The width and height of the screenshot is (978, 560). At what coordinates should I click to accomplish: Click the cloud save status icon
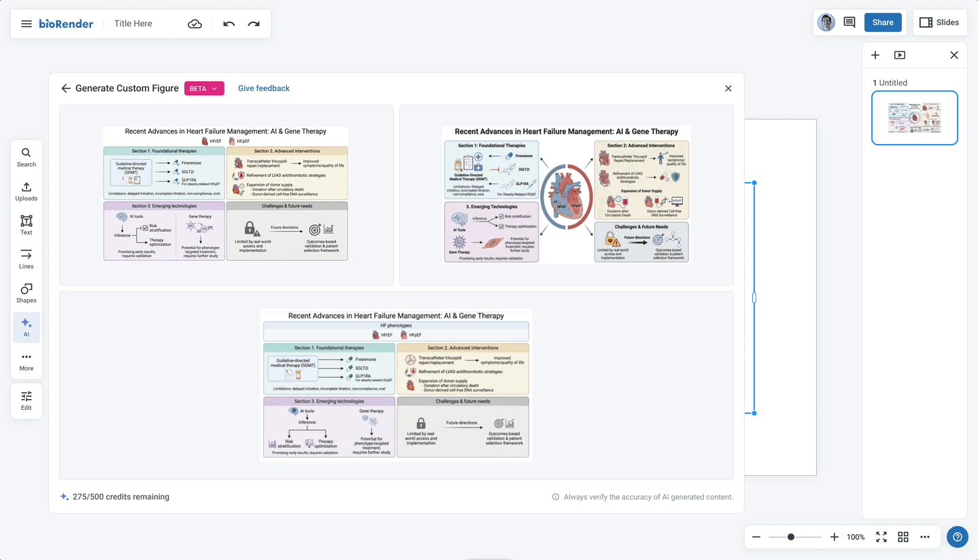point(195,24)
